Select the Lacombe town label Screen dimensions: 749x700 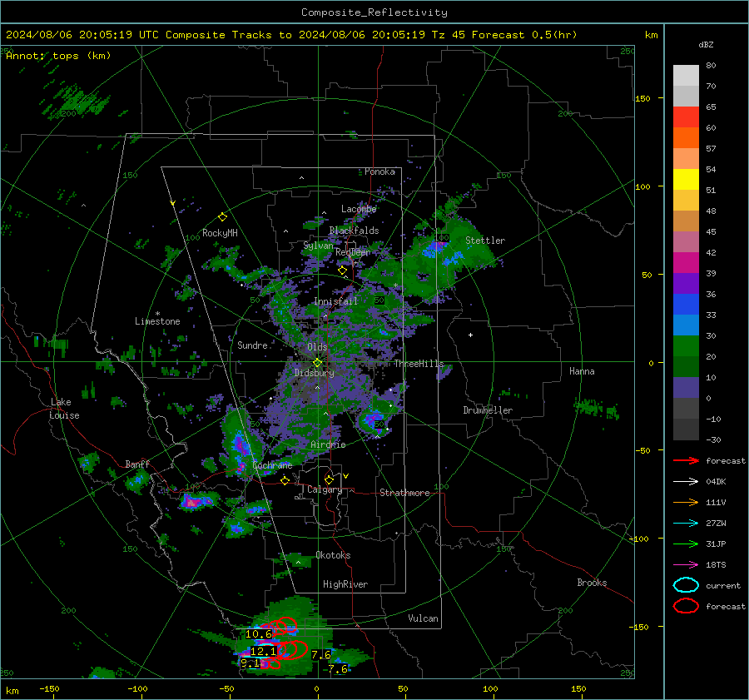point(359,209)
